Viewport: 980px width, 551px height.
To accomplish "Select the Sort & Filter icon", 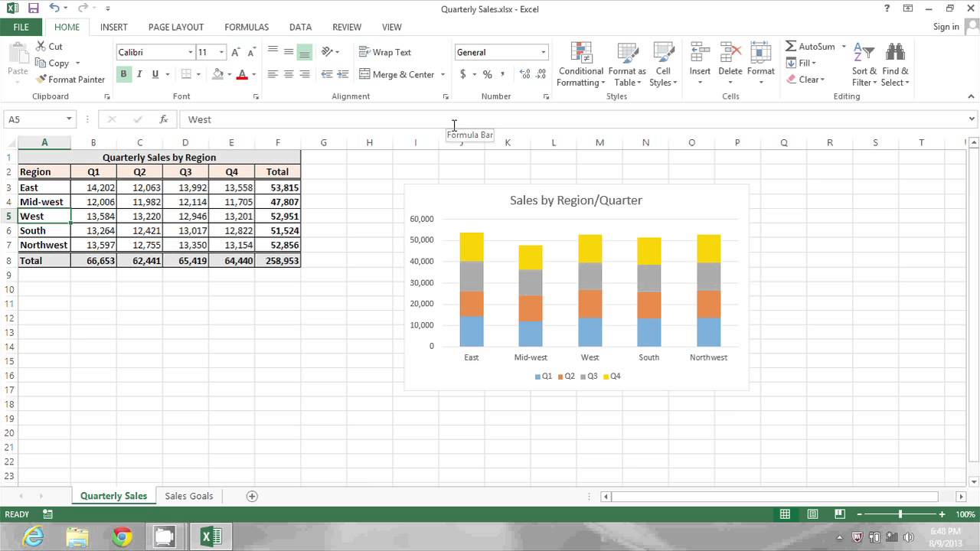I will [864, 53].
